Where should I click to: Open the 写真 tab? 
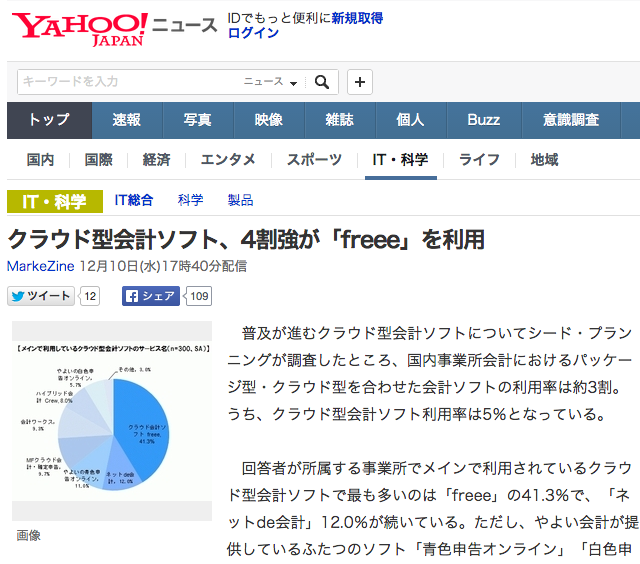pyautogui.click(x=198, y=120)
